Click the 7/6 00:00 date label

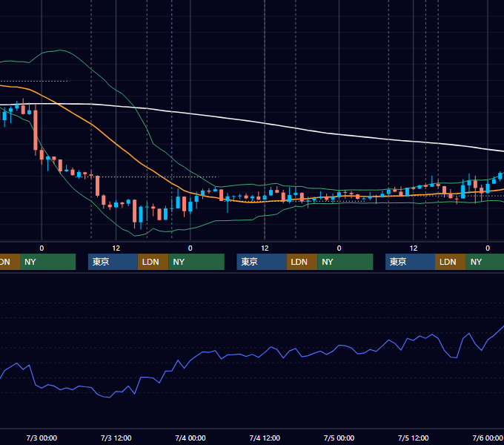pyautogui.click(x=488, y=438)
